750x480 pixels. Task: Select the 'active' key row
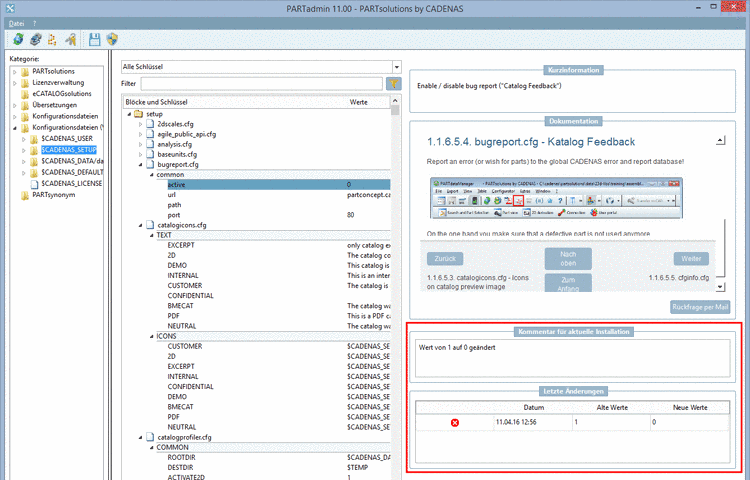(278, 185)
